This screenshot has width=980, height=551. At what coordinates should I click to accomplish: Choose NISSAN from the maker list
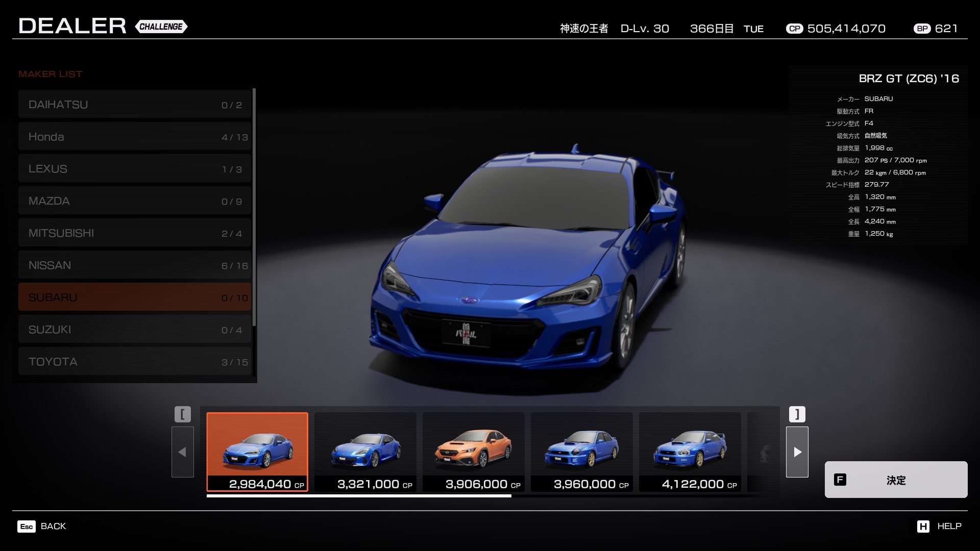coord(135,265)
